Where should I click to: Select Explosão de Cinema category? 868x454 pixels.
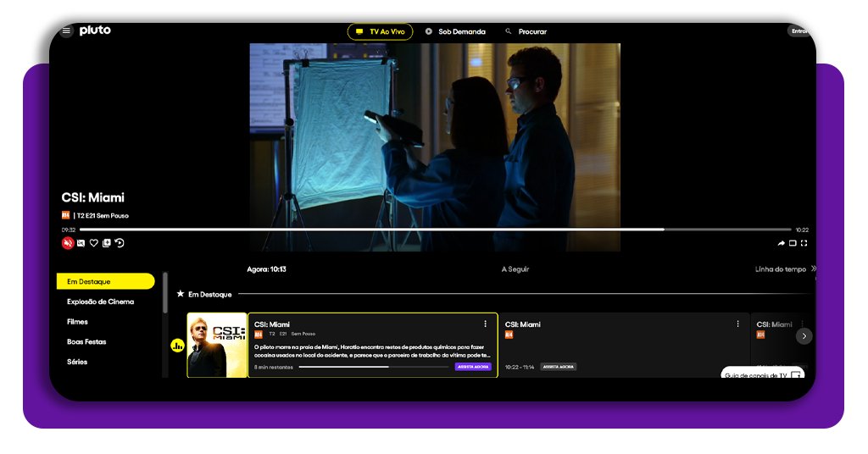(100, 302)
